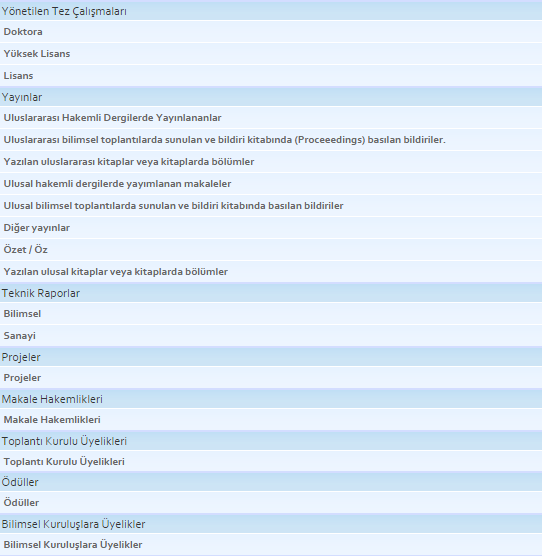Open the Diğer yayınlar row
Image resolution: width=542 pixels, height=556 pixels.
[271, 228]
